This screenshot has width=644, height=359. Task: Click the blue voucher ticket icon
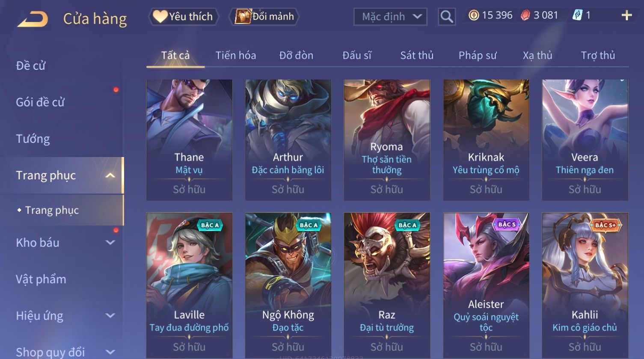pos(577,15)
